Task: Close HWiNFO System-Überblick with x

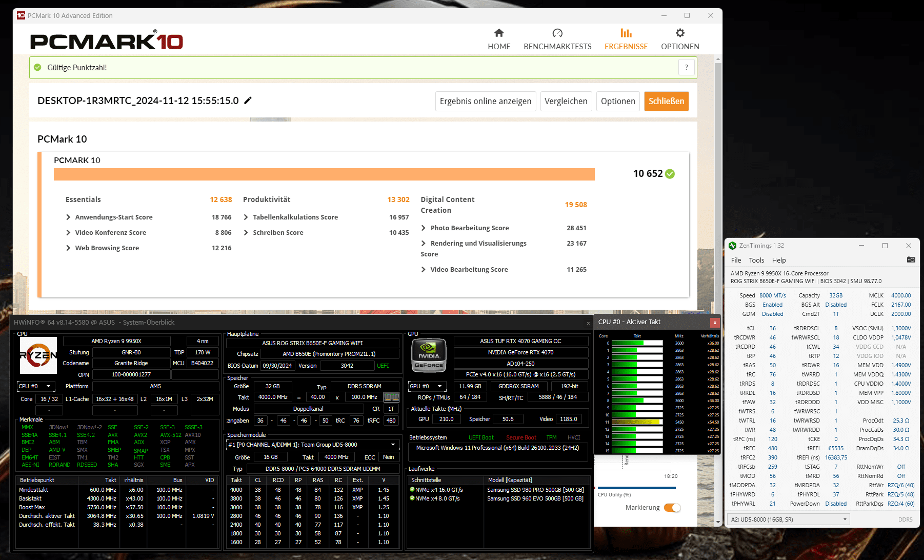Action: click(x=588, y=323)
